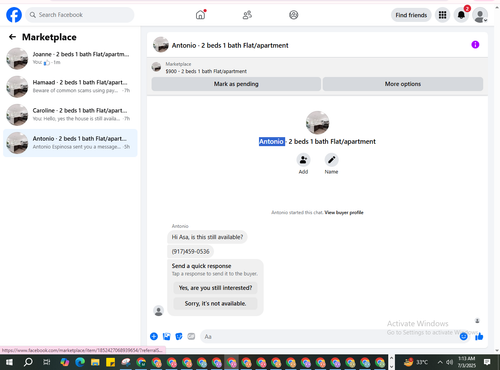
Task: Open the emoji picker smiley
Action: 463,337
